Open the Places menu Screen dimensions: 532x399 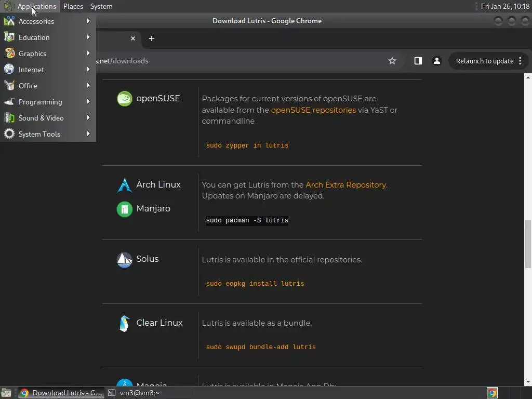point(73,6)
